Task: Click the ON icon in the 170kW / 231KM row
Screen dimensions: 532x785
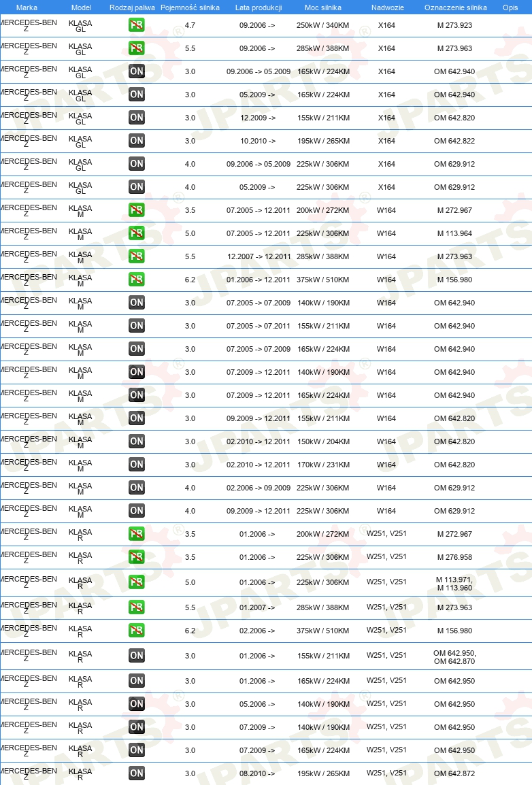Action: [136, 465]
